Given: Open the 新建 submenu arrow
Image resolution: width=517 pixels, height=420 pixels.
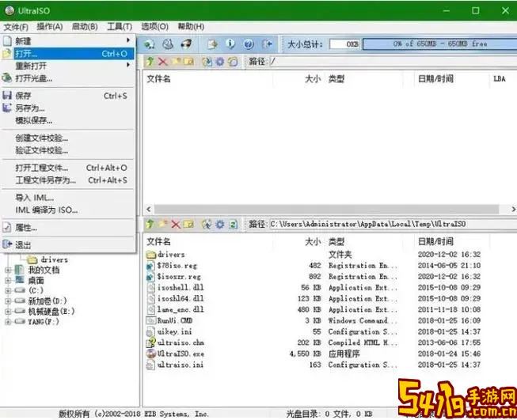Looking at the screenshot, I should tap(128, 40).
